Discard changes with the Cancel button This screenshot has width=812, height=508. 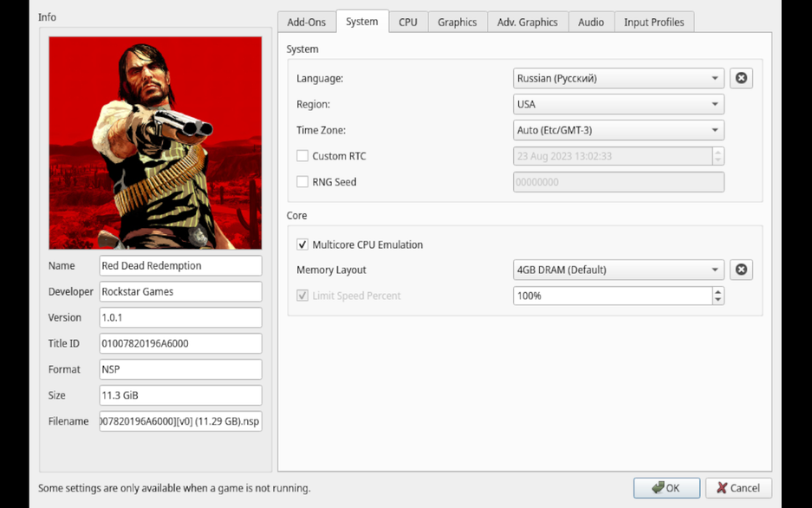(738, 488)
